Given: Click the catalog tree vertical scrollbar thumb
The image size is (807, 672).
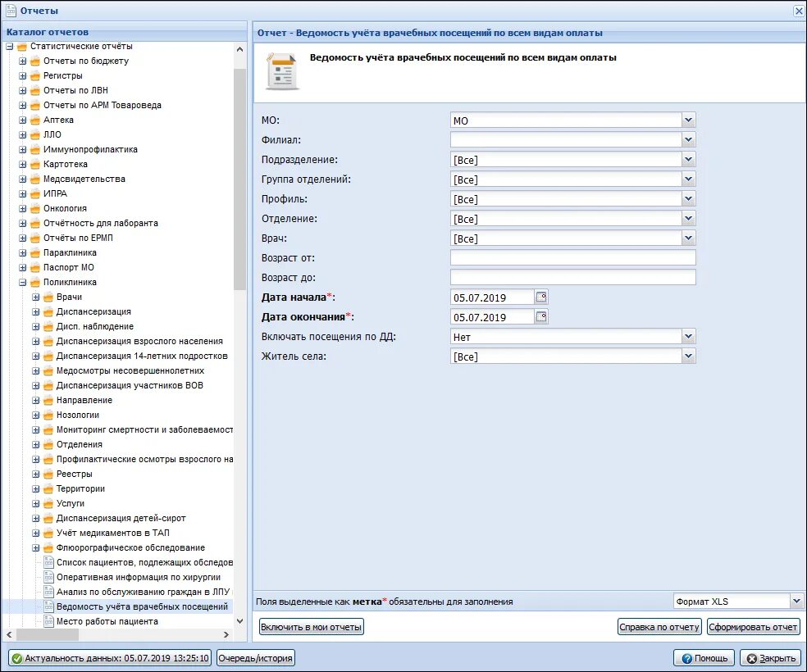Looking at the screenshot, I should pyautogui.click(x=239, y=179).
